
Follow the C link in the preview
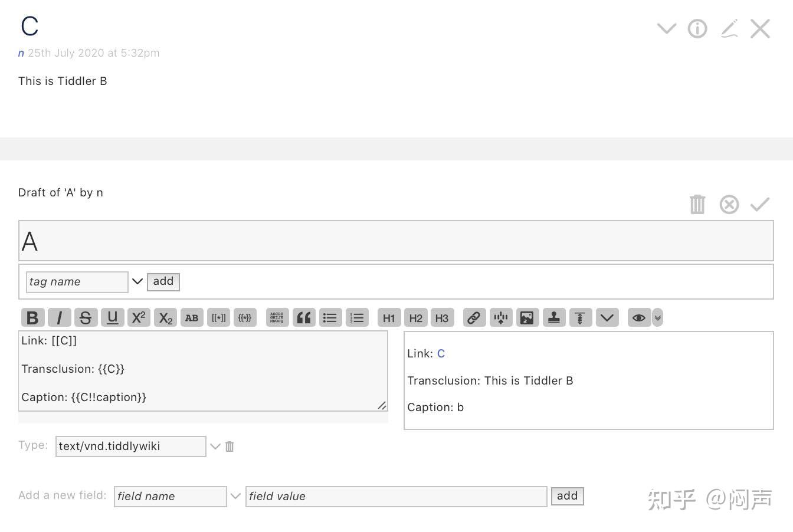pos(441,353)
